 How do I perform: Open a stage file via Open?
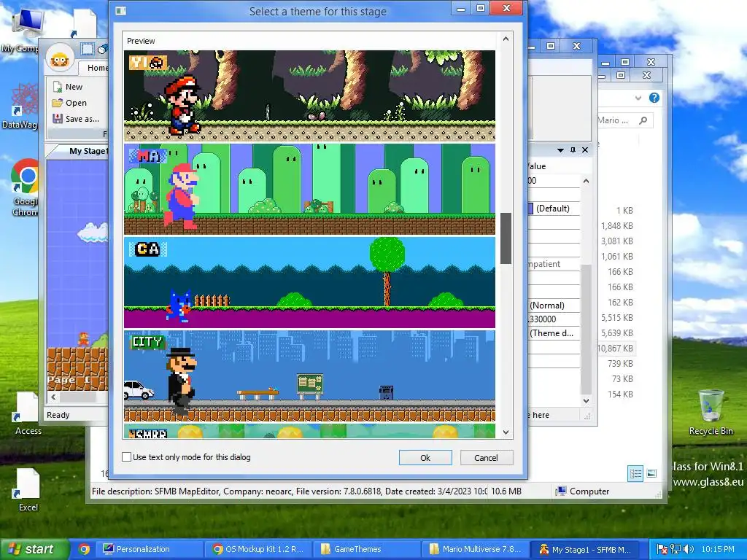tap(69, 103)
